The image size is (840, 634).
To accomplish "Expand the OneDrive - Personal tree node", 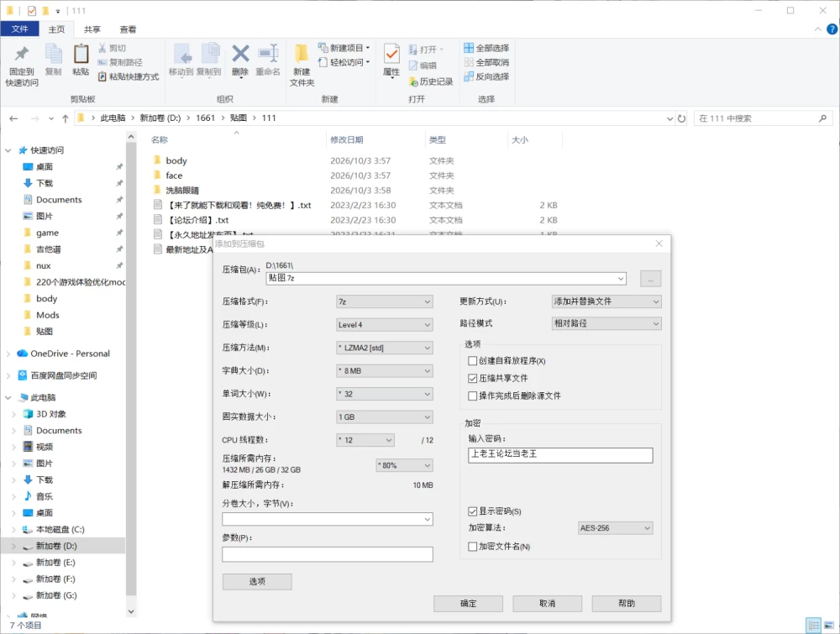I will click(x=8, y=354).
